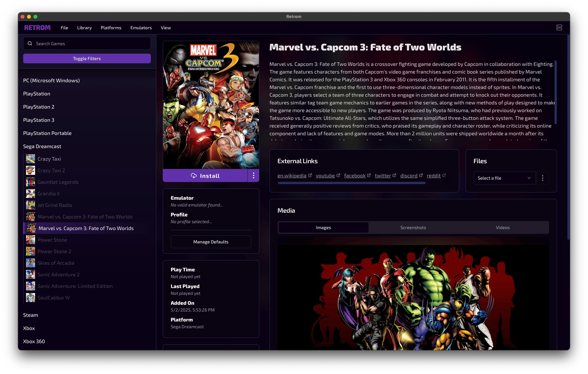The height and width of the screenshot is (374, 588).
Task: Click the facebook external link icon
Action: [x=369, y=175]
